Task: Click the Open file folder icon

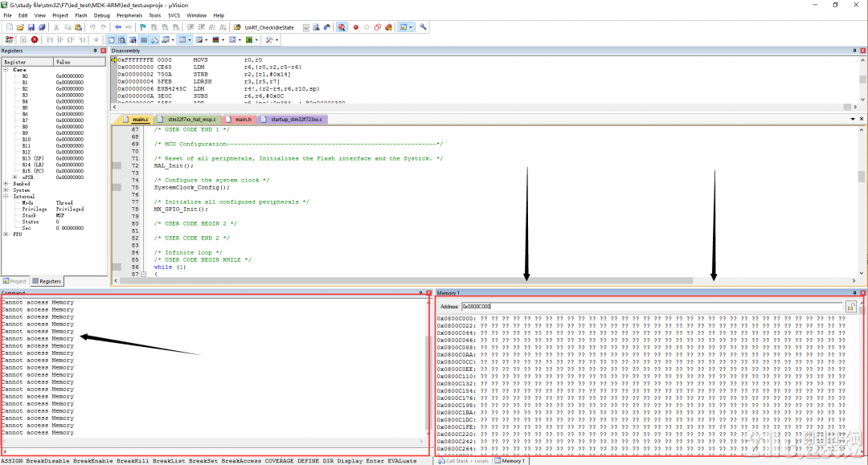Action: coord(20,27)
